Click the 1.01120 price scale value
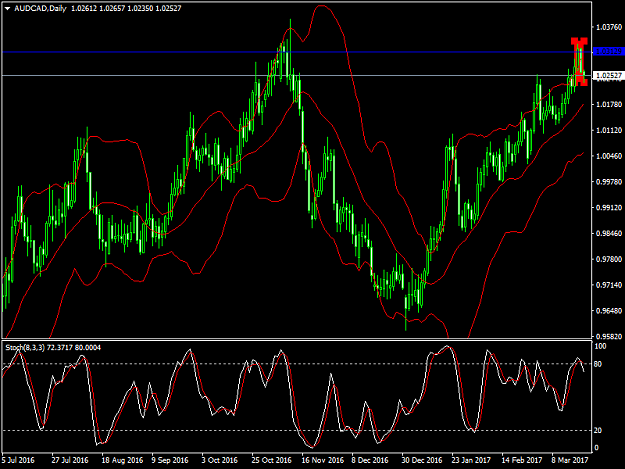The width and height of the screenshot is (625, 469). [608, 130]
